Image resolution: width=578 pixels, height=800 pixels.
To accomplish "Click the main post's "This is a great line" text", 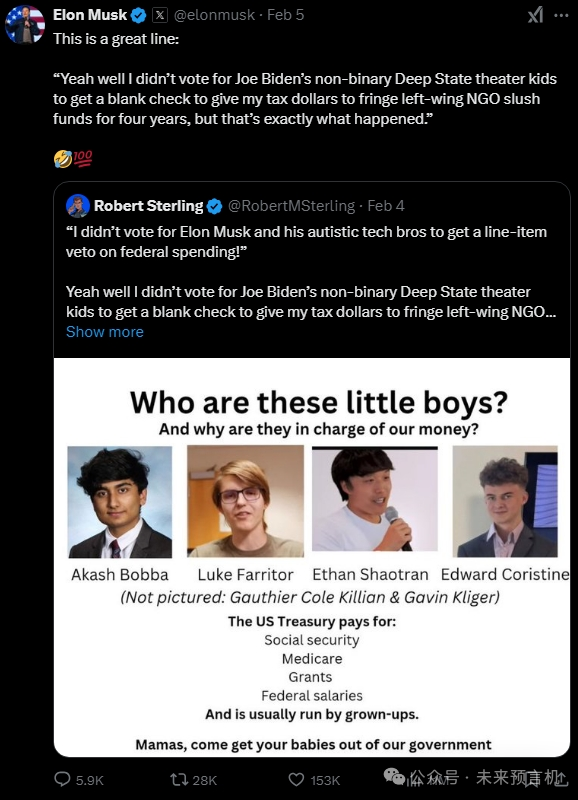I will click(116, 39).
